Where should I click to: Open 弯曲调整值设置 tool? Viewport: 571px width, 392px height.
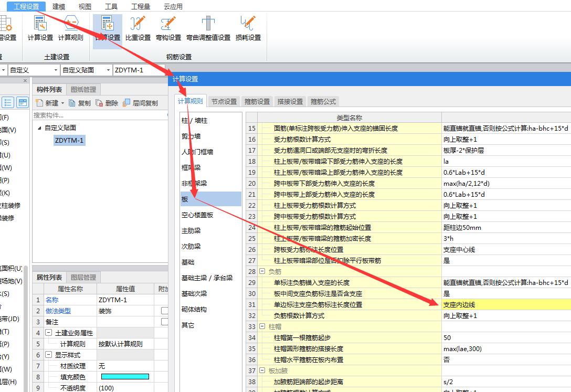208,28
